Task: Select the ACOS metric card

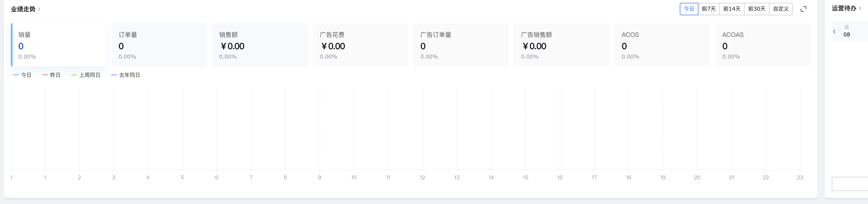Action: click(x=662, y=45)
